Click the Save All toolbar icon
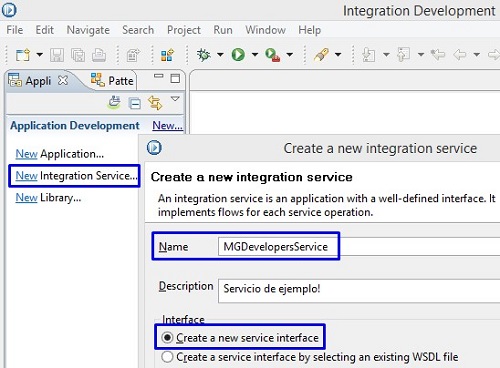 (78, 55)
